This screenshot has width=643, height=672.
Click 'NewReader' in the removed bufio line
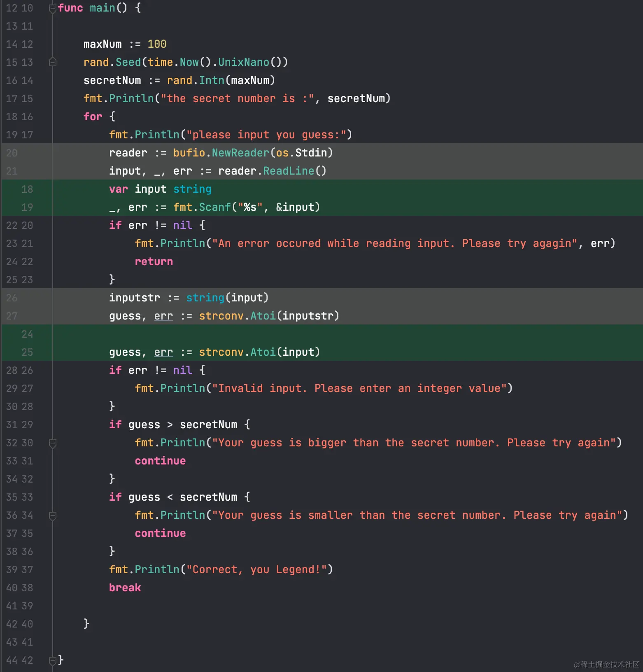(x=241, y=153)
